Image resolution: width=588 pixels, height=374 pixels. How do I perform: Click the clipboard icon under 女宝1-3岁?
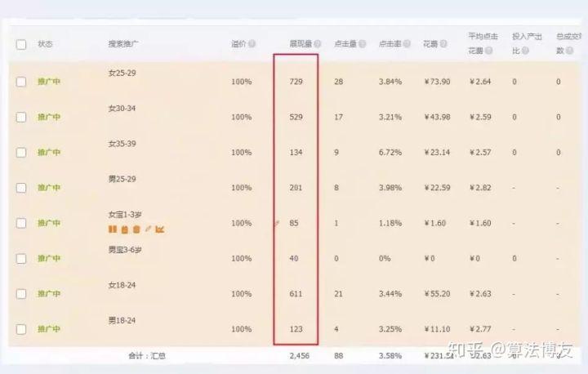(x=125, y=229)
